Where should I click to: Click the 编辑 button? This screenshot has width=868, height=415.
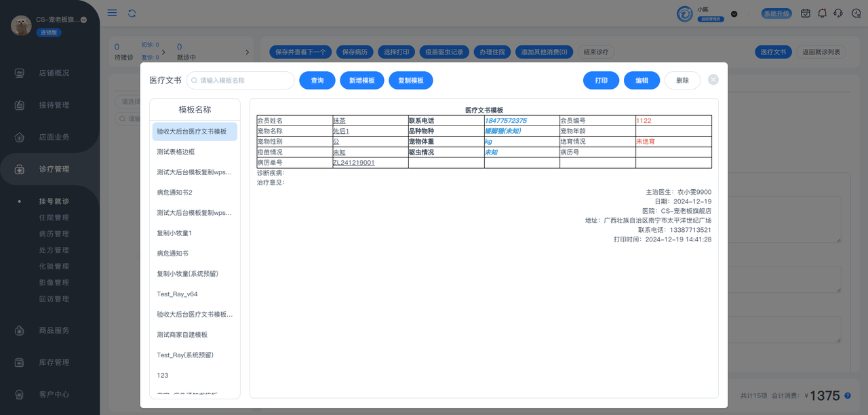tap(642, 81)
